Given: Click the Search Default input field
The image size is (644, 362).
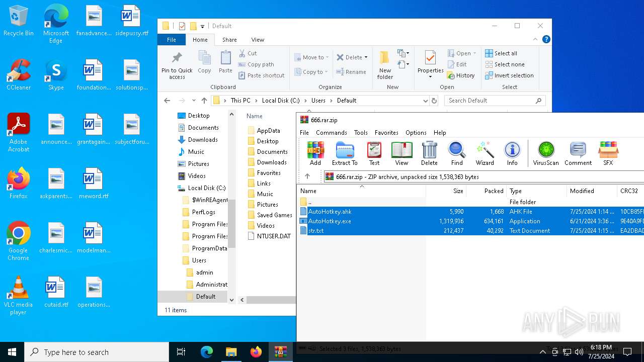Looking at the screenshot, I should (x=495, y=101).
